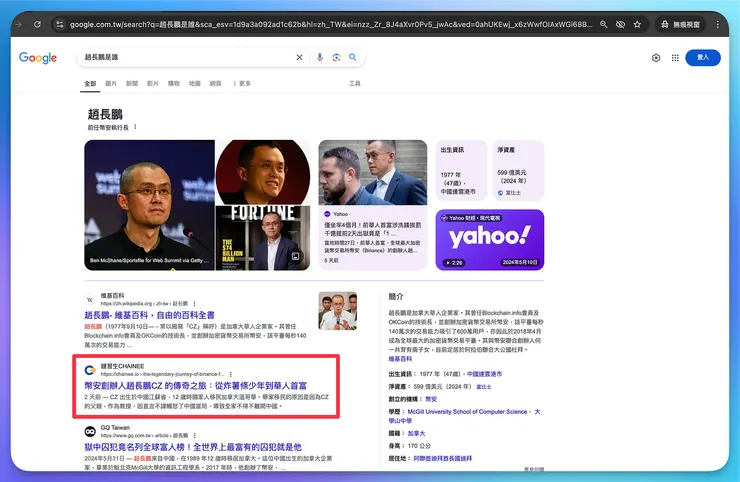Open options dots on the Wikipedia result
Image resolution: width=740 pixels, height=482 pixels.
coord(194,304)
